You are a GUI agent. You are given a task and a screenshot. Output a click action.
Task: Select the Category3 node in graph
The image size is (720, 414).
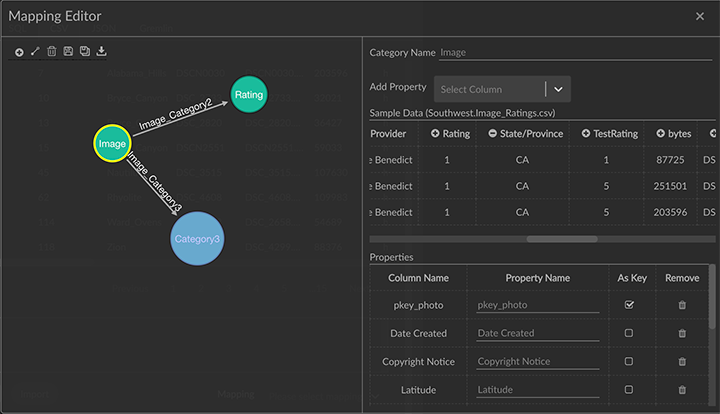197,239
